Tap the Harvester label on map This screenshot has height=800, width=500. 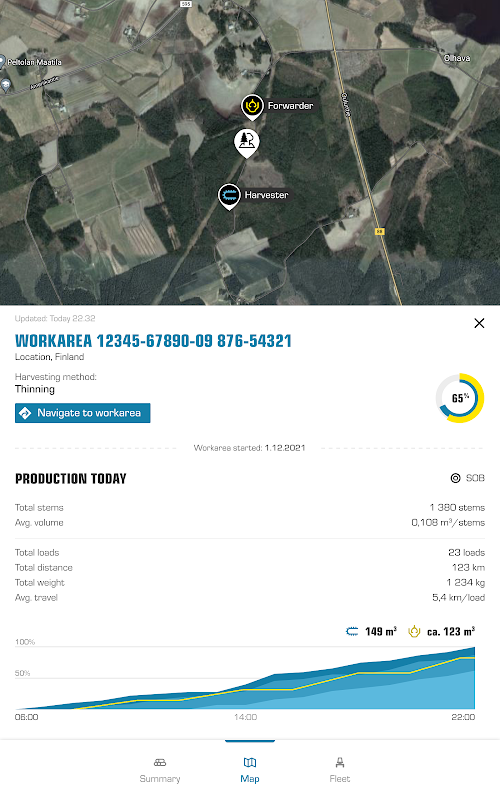click(x=266, y=195)
